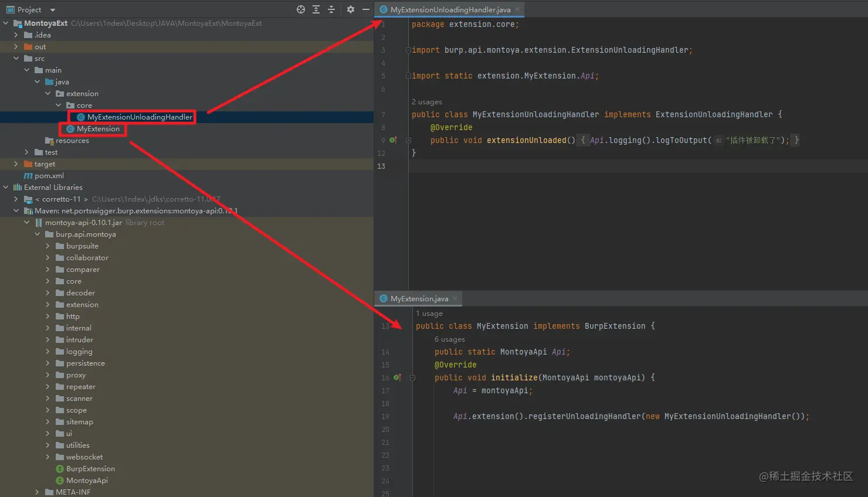868x497 pixels.
Task: Expand the test folder
Action: (27, 152)
